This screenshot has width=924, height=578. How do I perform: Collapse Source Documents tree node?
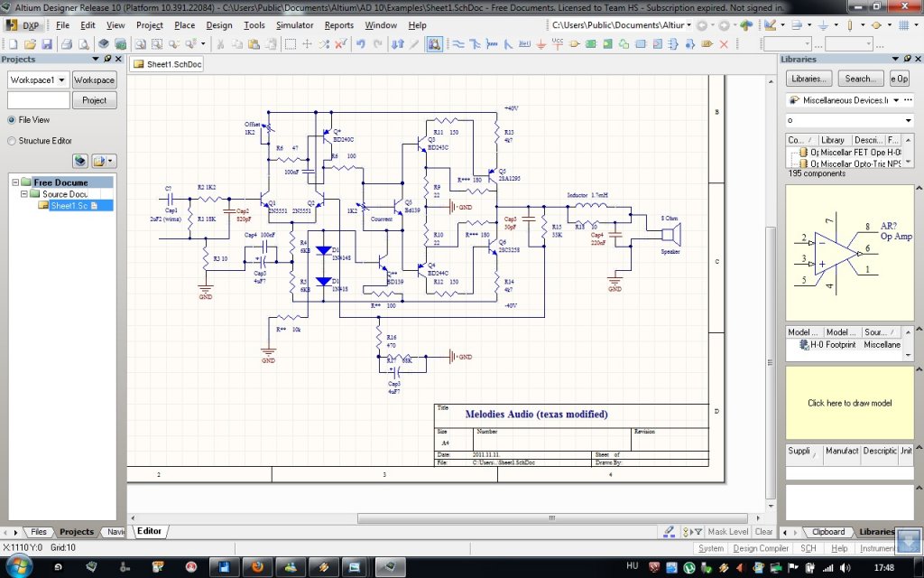point(24,193)
